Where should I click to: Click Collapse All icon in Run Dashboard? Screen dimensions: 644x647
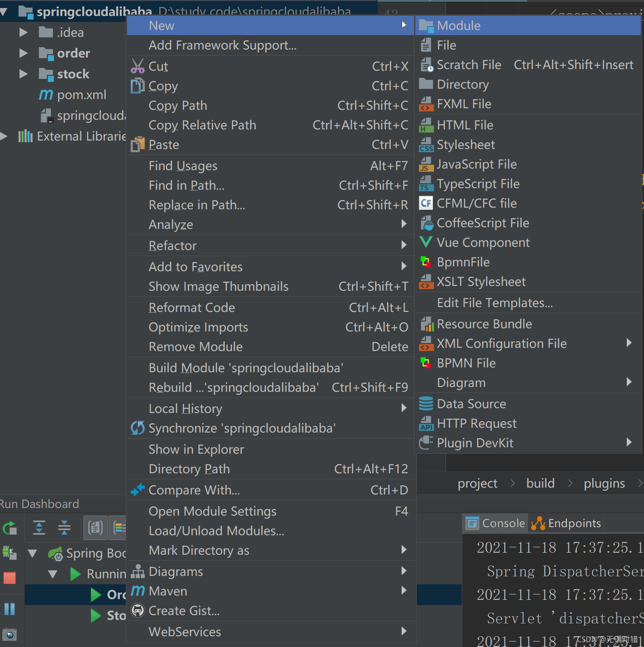64,528
